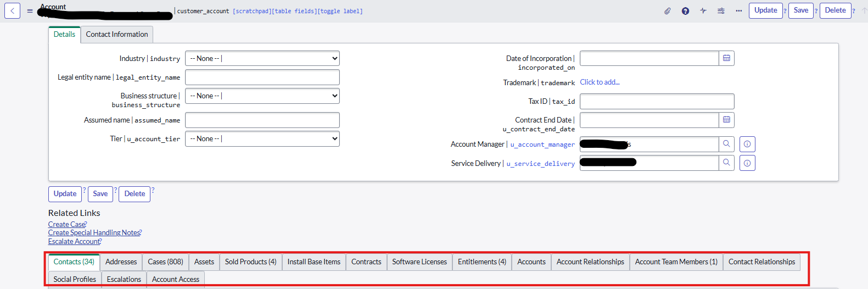Click the Delete button below the form
Screen dimensions: 868x289
pyautogui.click(x=135, y=194)
